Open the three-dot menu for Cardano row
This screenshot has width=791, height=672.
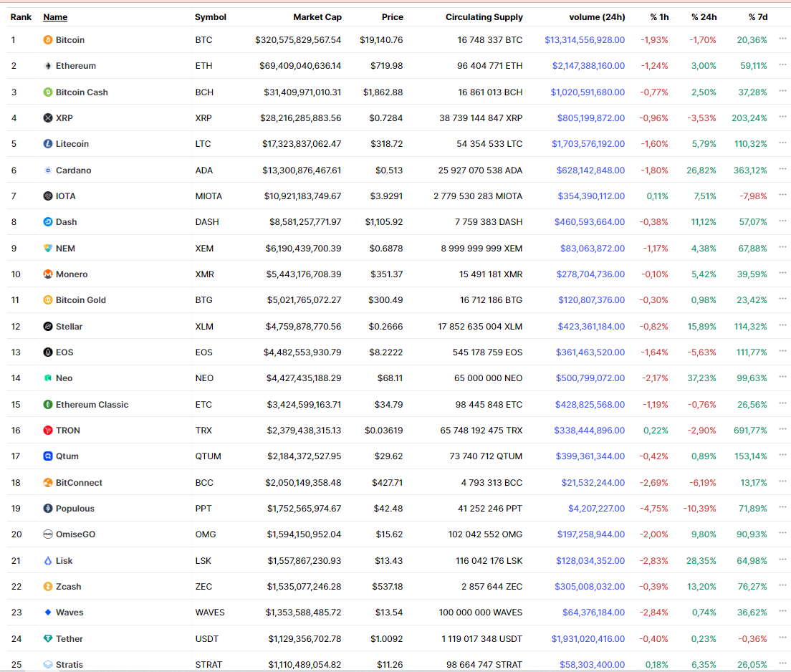tap(782, 170)
